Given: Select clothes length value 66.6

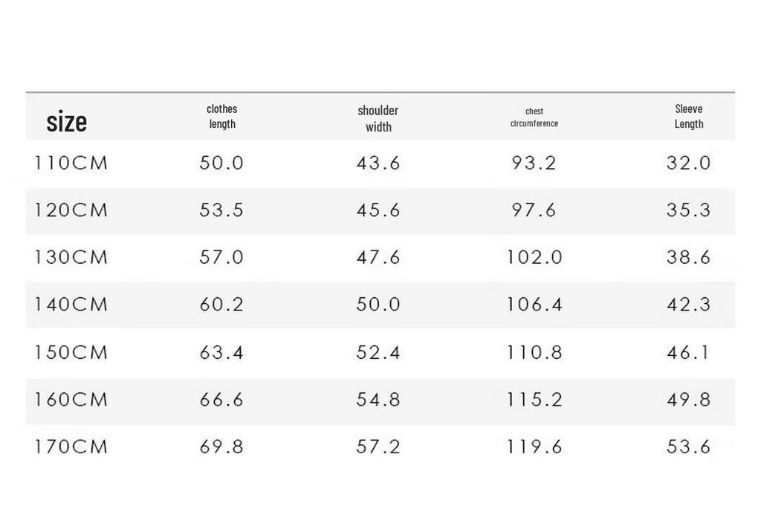Looking at the screenshot, I should click(221, 400).
